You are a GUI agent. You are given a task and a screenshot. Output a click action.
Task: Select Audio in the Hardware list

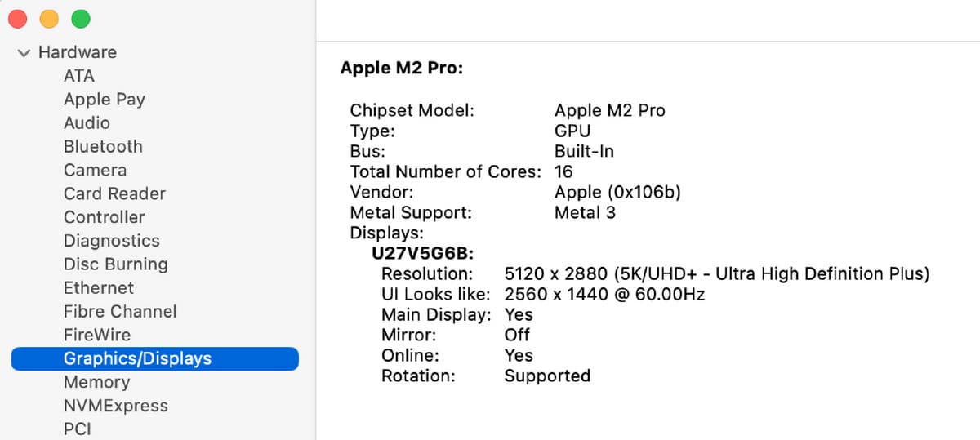pos(87,123)
